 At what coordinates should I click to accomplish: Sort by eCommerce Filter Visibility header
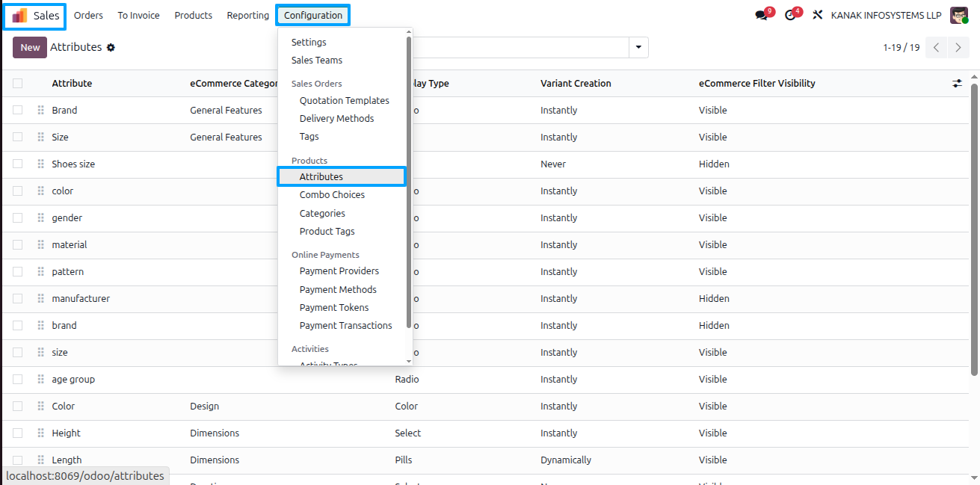coord(756,84)
